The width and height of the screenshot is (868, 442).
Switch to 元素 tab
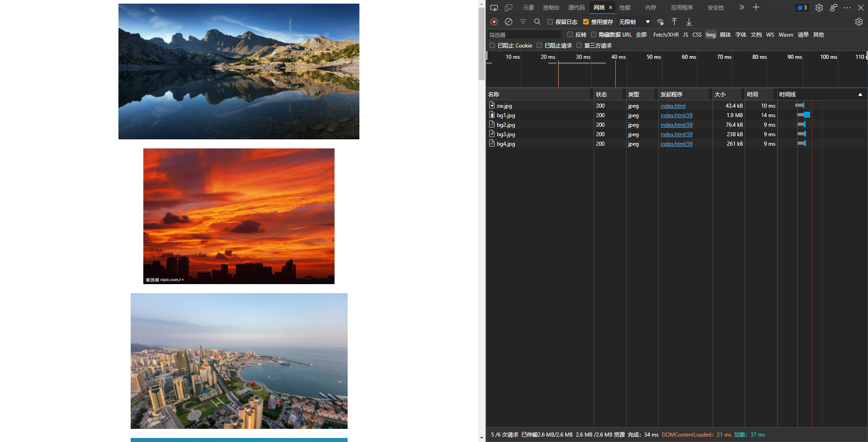click(528, 8)
